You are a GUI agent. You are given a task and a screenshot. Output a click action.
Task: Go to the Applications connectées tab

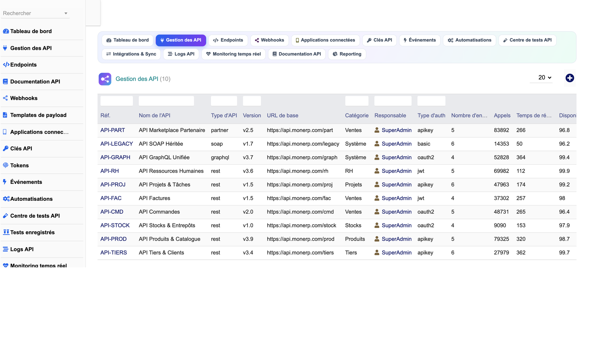pos(325,40)
